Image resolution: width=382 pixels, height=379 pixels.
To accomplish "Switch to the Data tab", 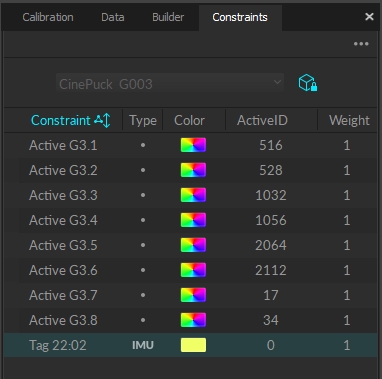I will click(113, 17).
